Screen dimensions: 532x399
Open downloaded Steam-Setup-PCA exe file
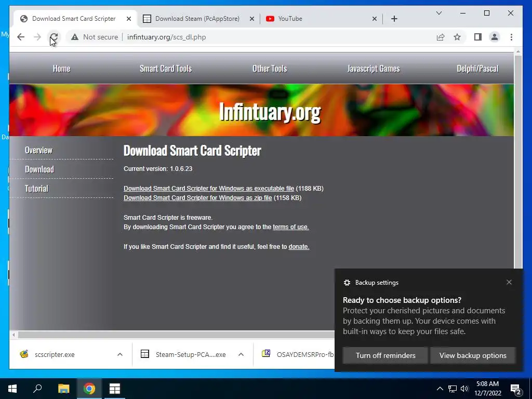pyautogui.click(x=191, y=354)
